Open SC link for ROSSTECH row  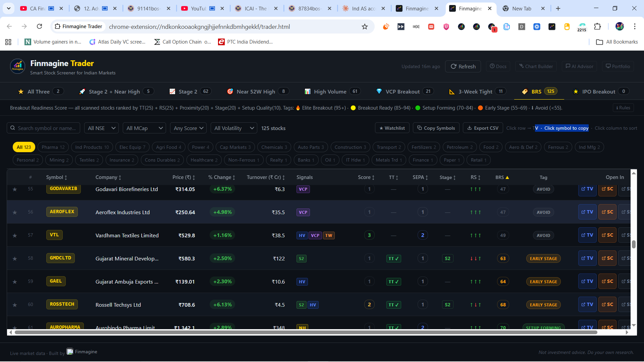point(607,305)
